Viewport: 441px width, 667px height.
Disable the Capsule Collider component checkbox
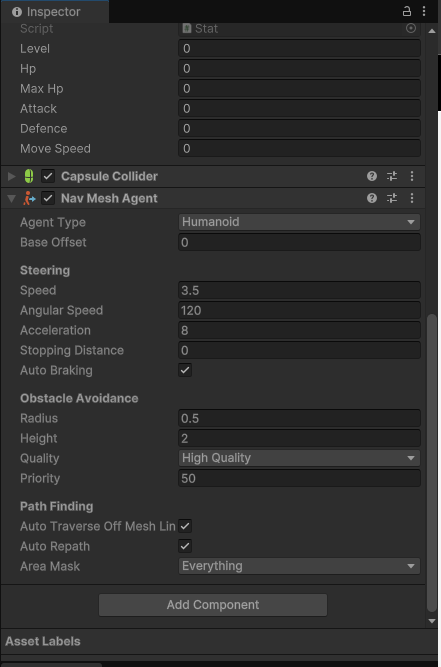[x=48, y=176]
